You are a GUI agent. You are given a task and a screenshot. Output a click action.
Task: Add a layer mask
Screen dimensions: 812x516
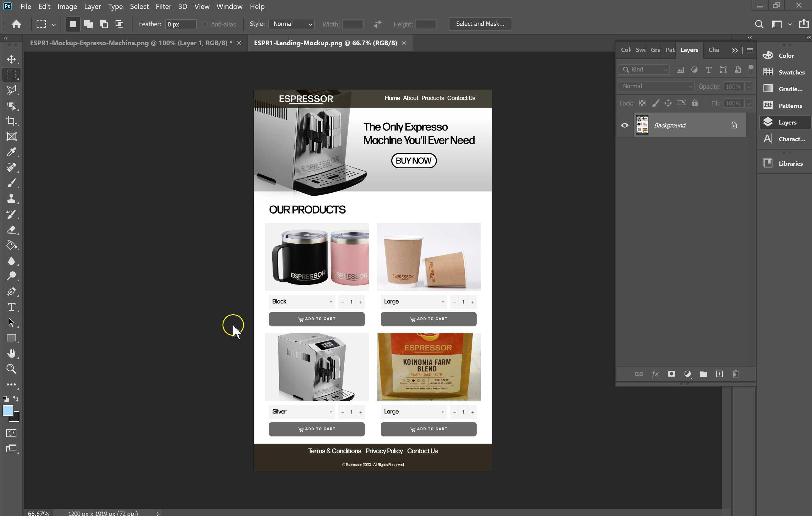(x=671, y=374)
